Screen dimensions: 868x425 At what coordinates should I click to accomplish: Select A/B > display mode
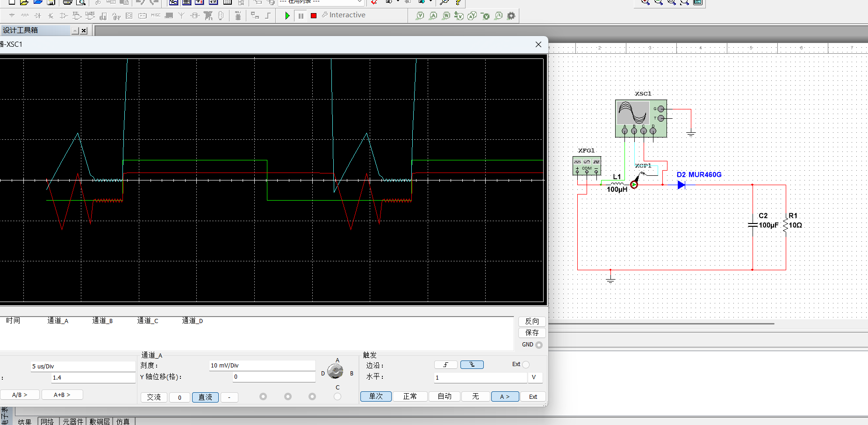[x=20, y=395]
